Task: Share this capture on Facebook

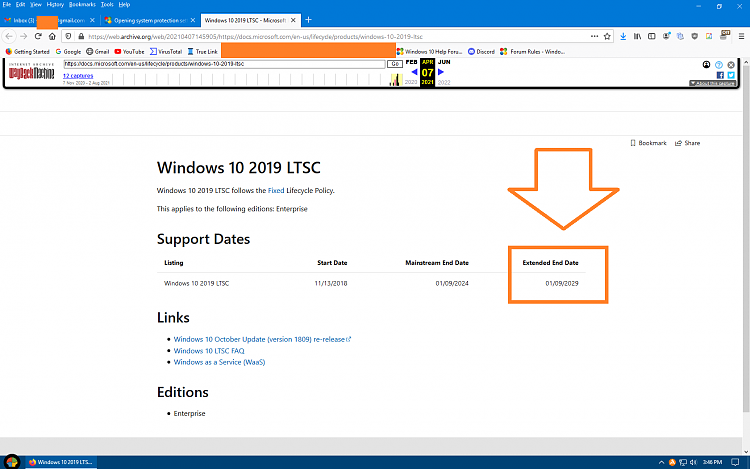Action: click(720, 75)
